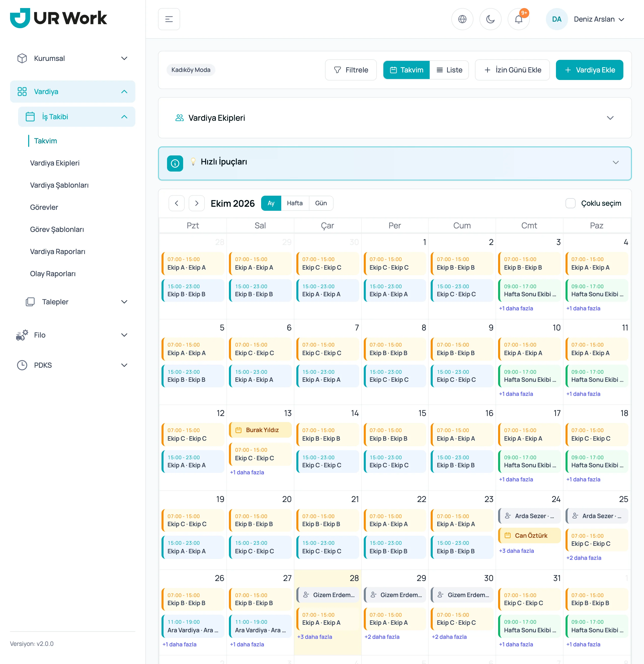Collapse the İş Takibi submenu chevron

tap(124, 116)
